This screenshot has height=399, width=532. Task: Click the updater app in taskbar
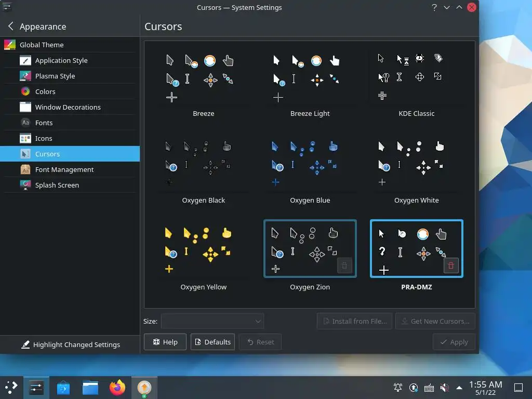(144, 388)
